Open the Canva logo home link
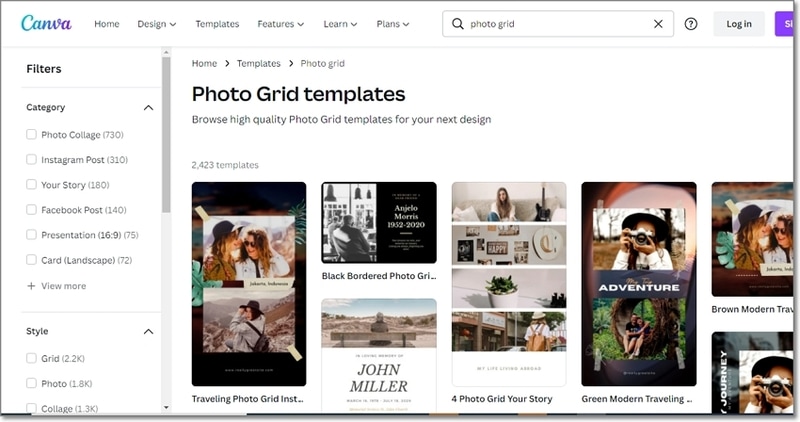Viewport: 800px width, 422px height. tap(46, 23)
